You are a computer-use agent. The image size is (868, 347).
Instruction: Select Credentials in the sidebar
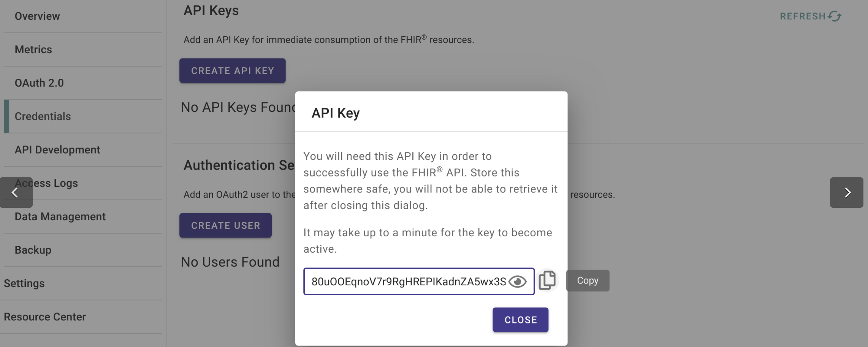coord(43,116)
